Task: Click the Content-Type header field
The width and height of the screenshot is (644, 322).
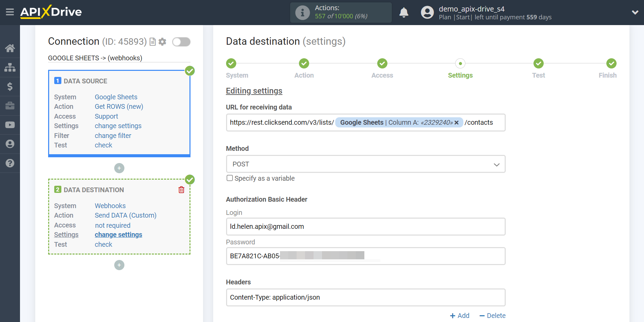Action: coord(366,297)
